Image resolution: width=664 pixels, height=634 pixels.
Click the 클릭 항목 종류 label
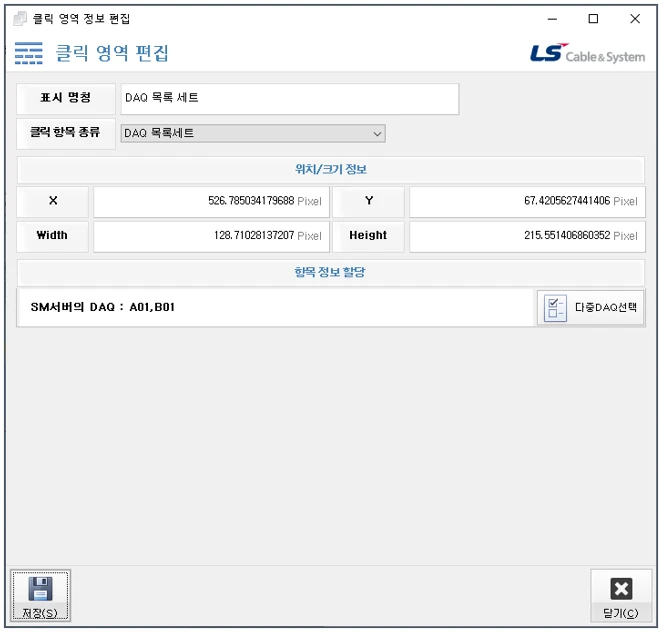65,132
